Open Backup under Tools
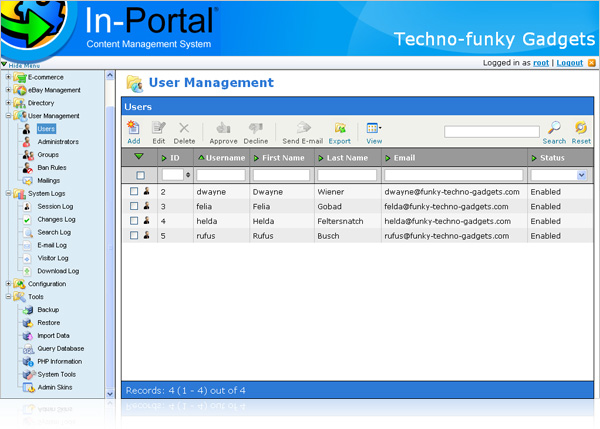 [48, 310]
